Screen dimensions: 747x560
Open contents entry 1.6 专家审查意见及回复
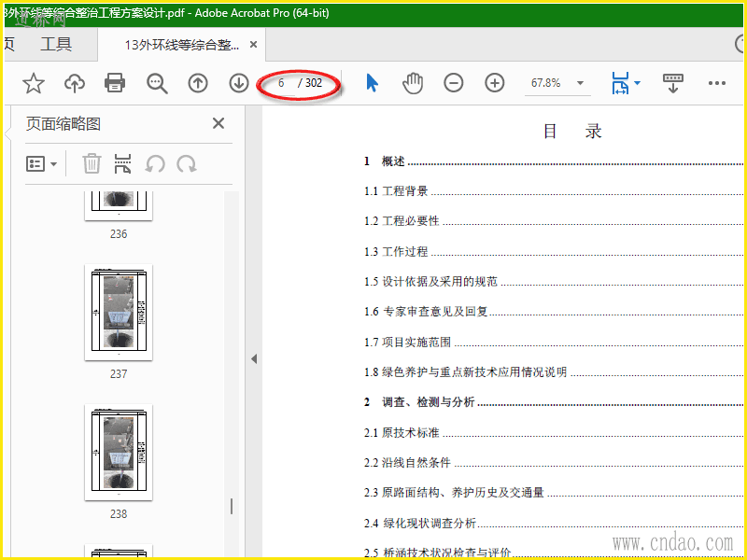[427, 312]
